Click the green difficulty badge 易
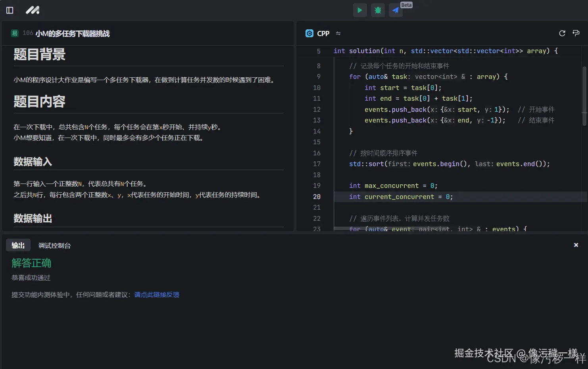588x369 pixels. coord(15,33)
